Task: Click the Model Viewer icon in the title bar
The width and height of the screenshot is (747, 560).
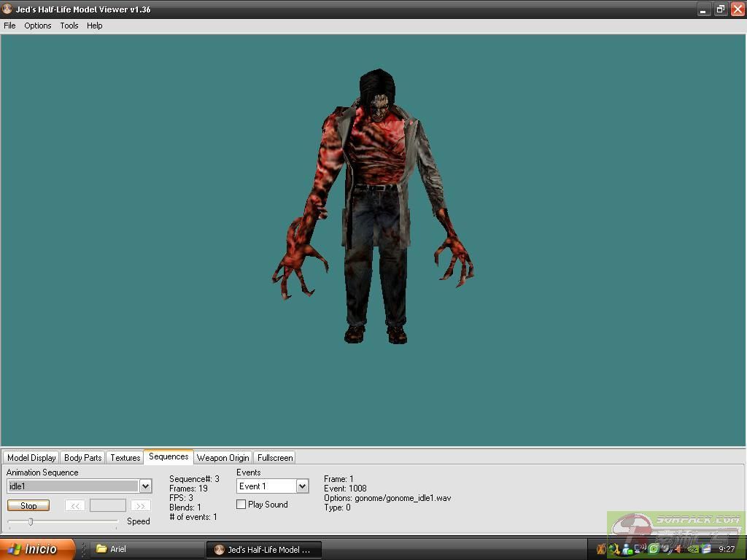Action: (x=7, y=9)
